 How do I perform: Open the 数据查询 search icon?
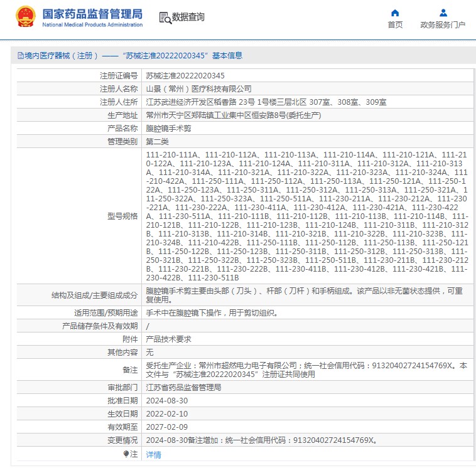165,18
